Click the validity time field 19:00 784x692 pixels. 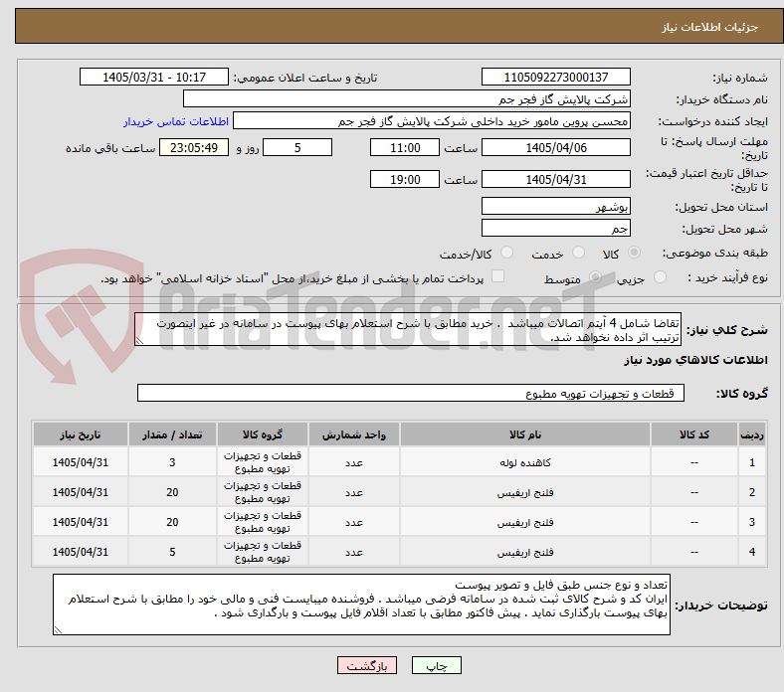point(405,179)
